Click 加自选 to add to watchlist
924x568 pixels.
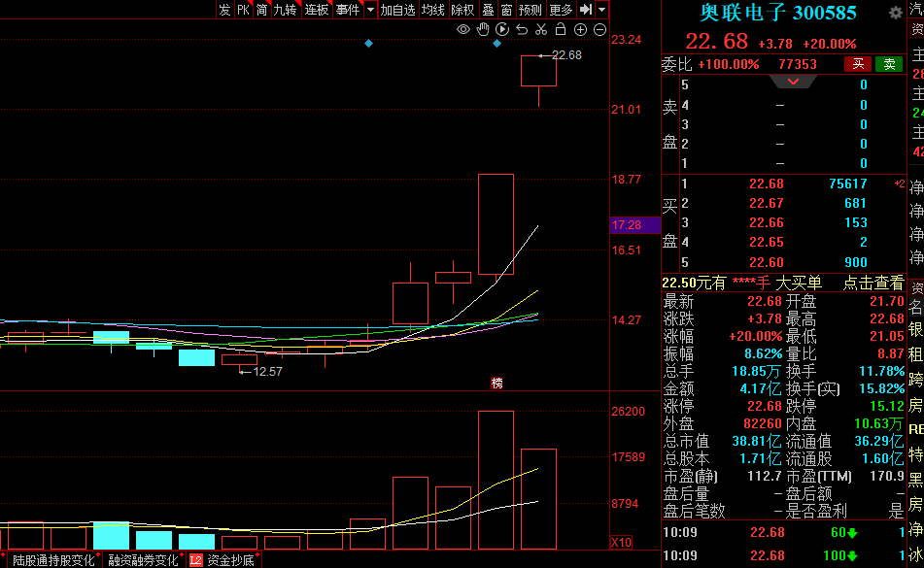coord(397,10)
